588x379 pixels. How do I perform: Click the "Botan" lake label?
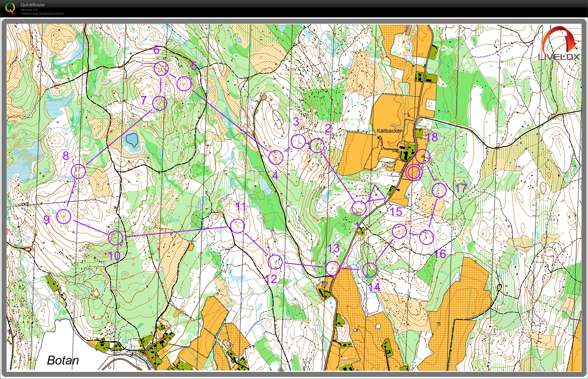63,360
